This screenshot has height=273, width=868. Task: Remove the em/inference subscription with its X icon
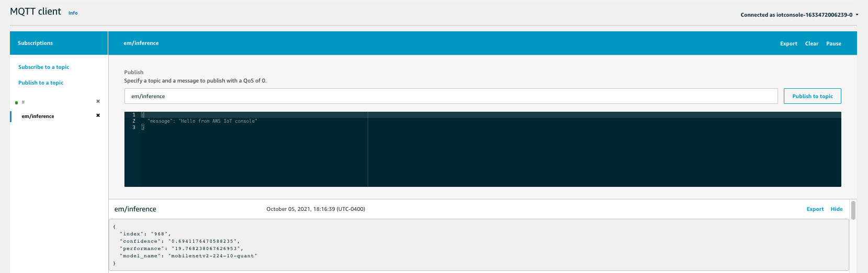(x=98, y=115)
